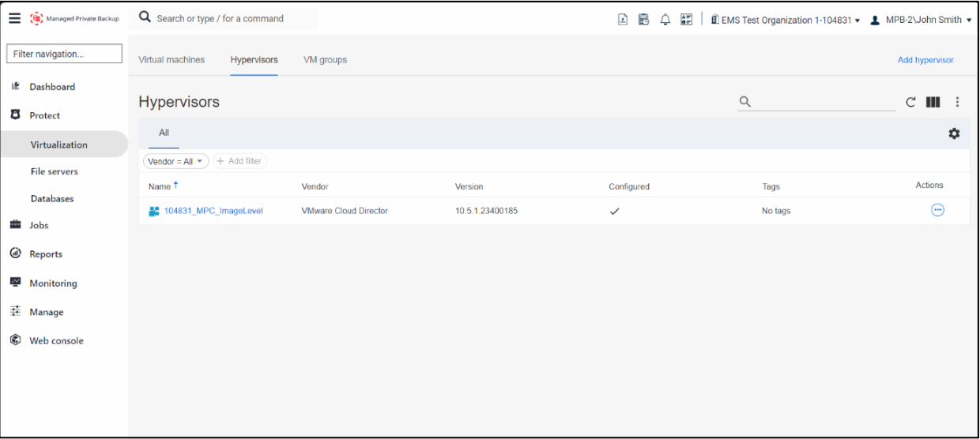980x439 pixels.
Task: Open Dashboard in navigation
Action: (52, 87)
